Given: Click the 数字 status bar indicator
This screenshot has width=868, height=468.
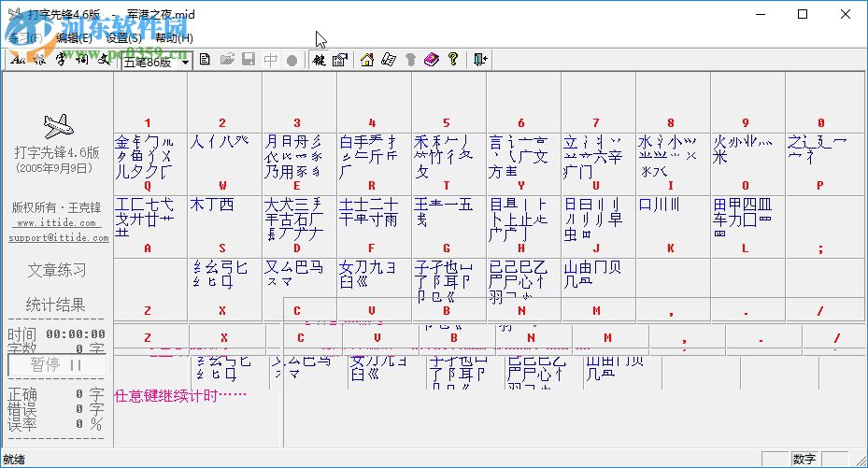Looking at the screenshot, I should (x=804, y=460).
